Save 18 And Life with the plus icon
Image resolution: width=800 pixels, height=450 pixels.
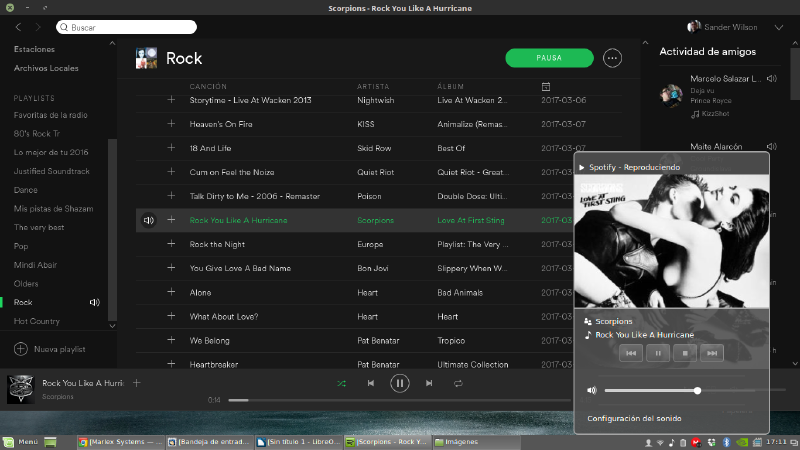click(171, 148)
